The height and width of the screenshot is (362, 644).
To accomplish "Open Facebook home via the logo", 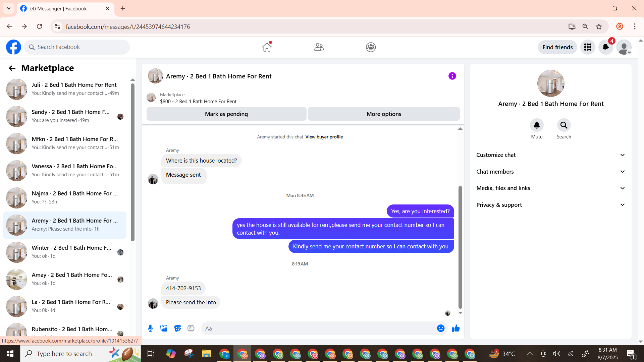I will click(13, 47).
